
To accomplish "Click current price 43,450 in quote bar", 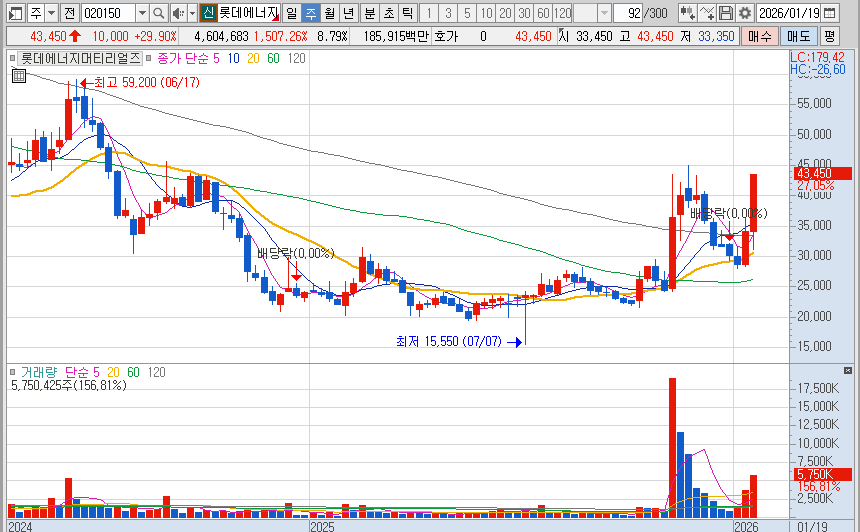I will [48, 37].
